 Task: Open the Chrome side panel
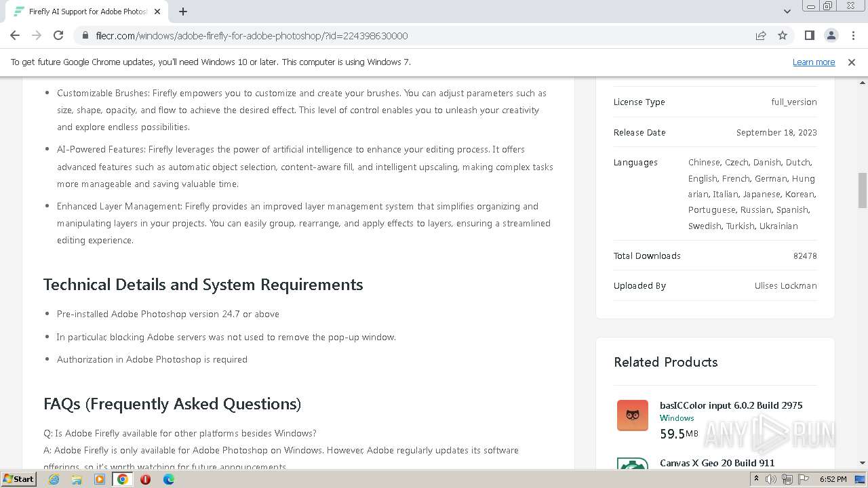(809, 35)
